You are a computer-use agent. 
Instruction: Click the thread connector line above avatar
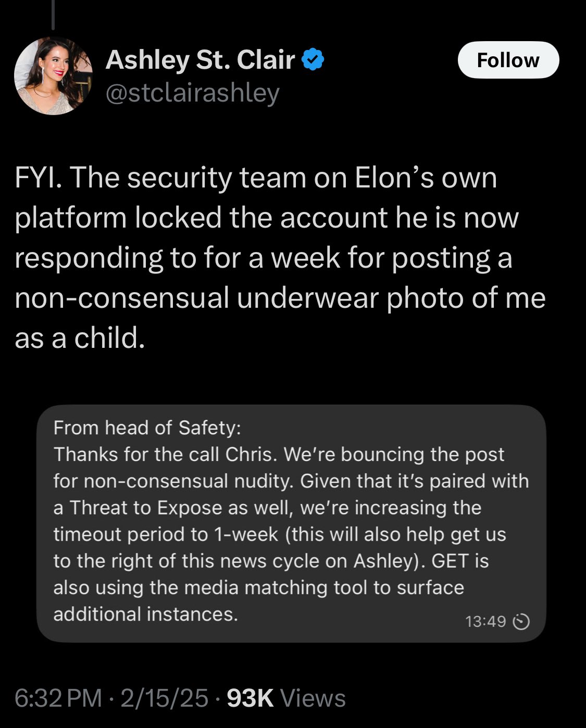(53, 15)
